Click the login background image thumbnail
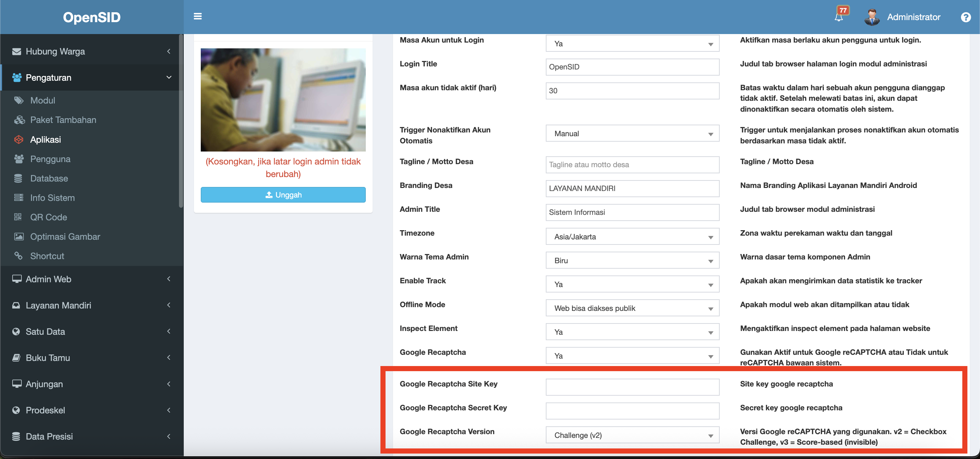This screenshot has width=980, height=459. tap(283, 100)
